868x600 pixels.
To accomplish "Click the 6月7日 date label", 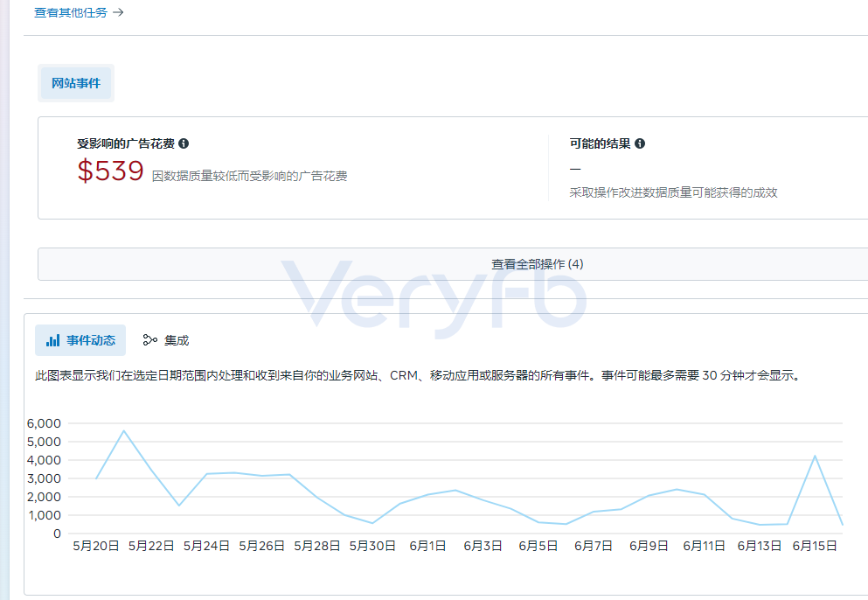I will point(594,547).
